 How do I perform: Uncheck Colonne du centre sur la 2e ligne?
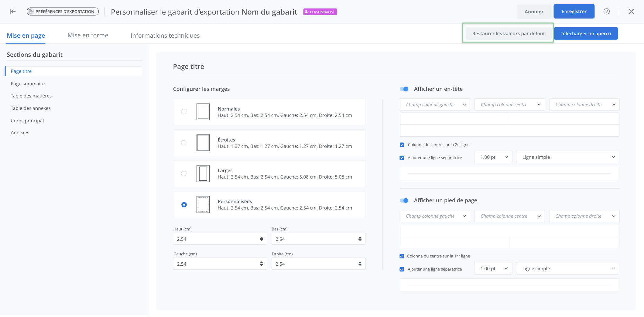point(402,145)
